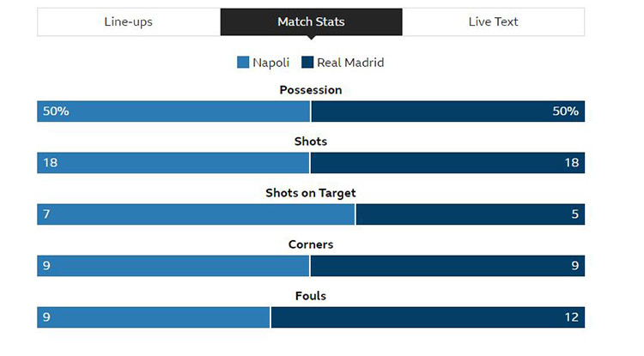Open the Line-ups tab
The height and width of the screenshot is (356, 644).
tap(129, 21)
